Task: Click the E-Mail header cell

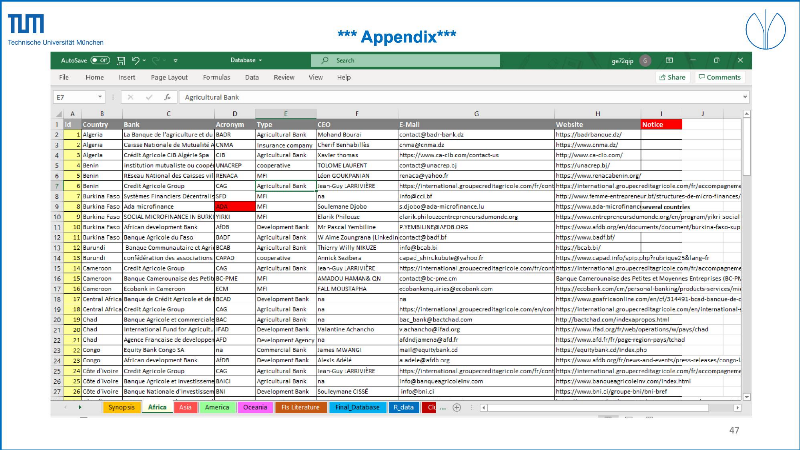Action: 476,124
